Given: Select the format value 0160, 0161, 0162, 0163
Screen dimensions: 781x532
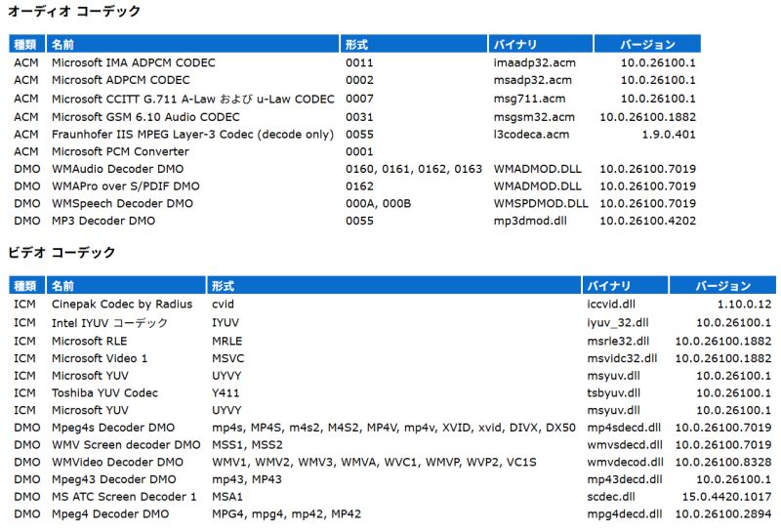Looking at the screenshot, I should tap(413, 169).
